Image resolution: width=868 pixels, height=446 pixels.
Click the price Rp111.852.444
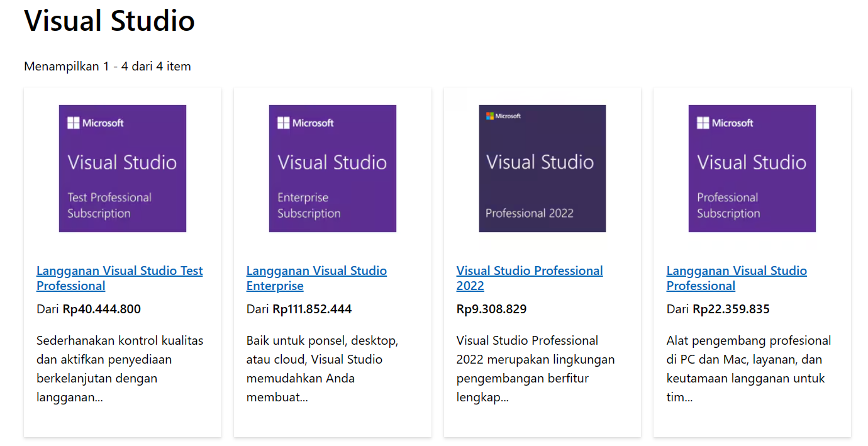pyautogui.click(x=312, y=309)
